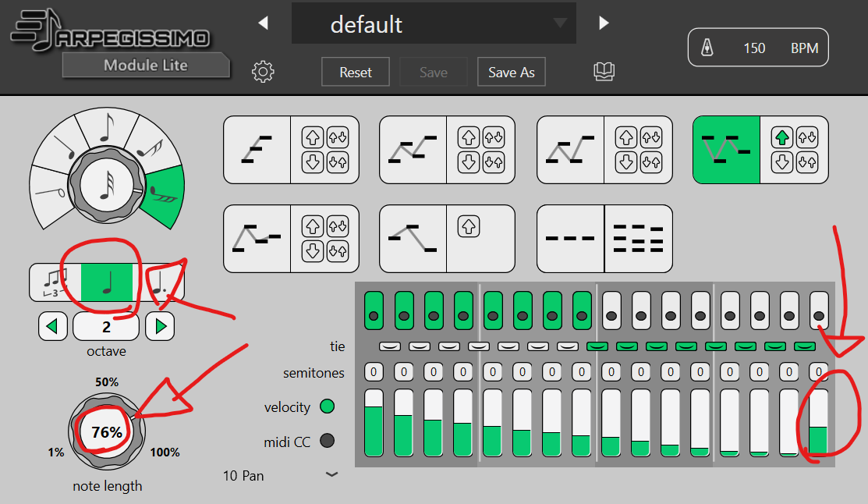868x504 pixels.
Task: Select the up-down peak arpeggio pattern
Action: pos(413,239)
